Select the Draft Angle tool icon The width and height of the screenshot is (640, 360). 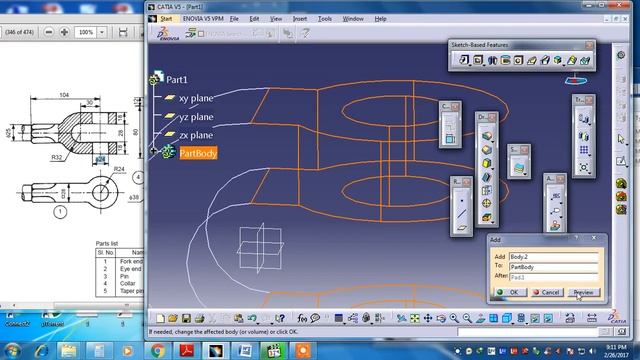487,163
